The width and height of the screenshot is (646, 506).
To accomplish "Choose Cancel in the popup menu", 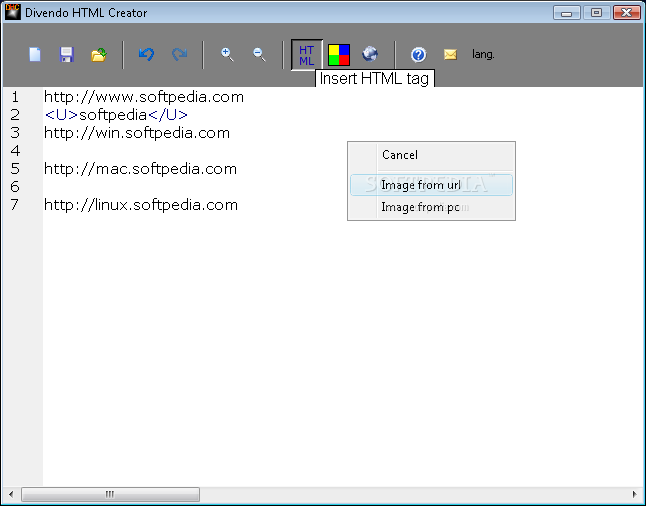I will click(x=431, y=155).
